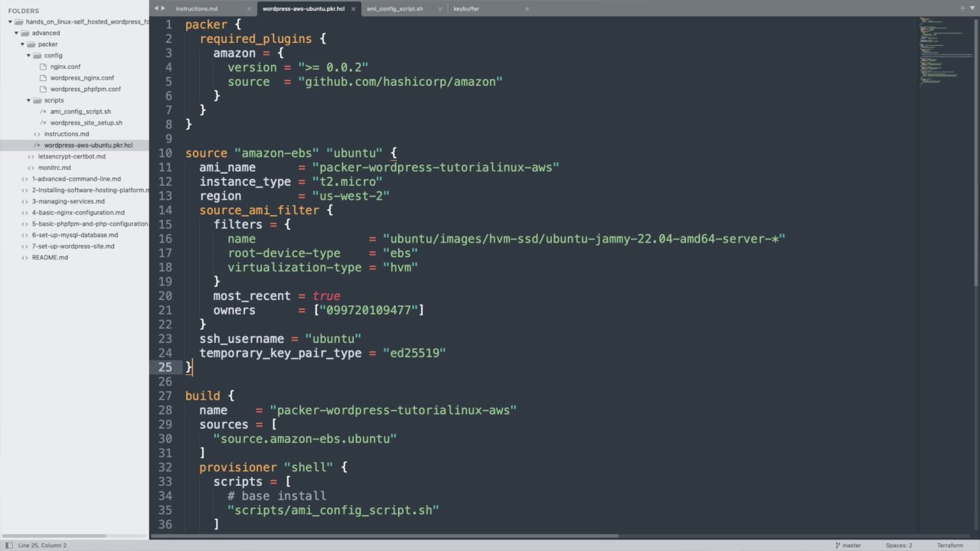Open nginx.conf from the sidebar
The image size is (980, 551).
click(65, 67)
